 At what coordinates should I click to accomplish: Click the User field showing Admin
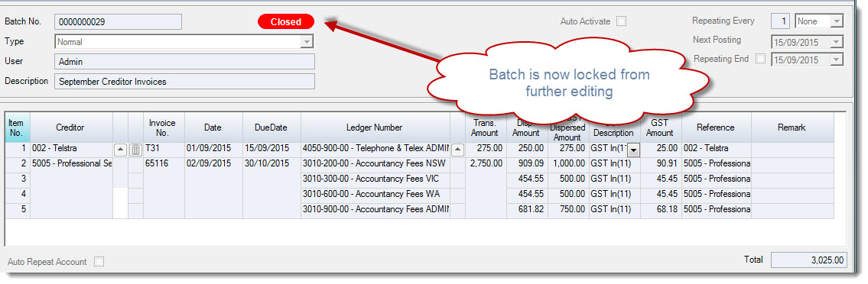point(184,61)
